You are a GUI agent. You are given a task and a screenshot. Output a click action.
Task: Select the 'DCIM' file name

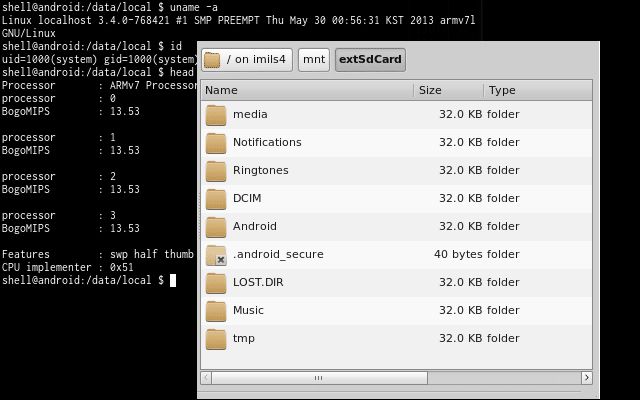tap(247, 198)
